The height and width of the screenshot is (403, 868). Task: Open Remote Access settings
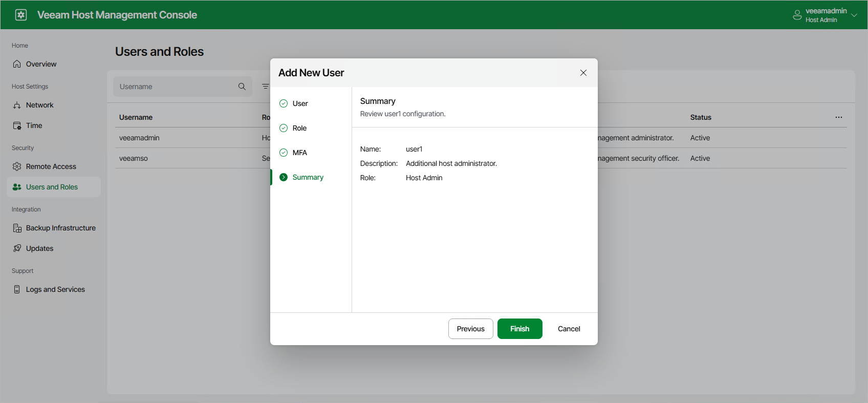54,166
